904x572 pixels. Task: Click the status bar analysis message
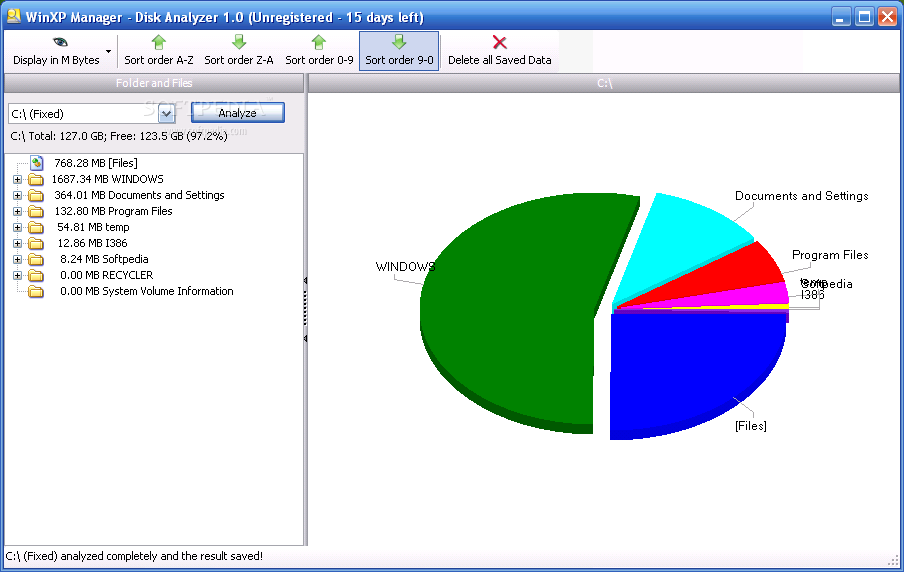coord(134,556)
